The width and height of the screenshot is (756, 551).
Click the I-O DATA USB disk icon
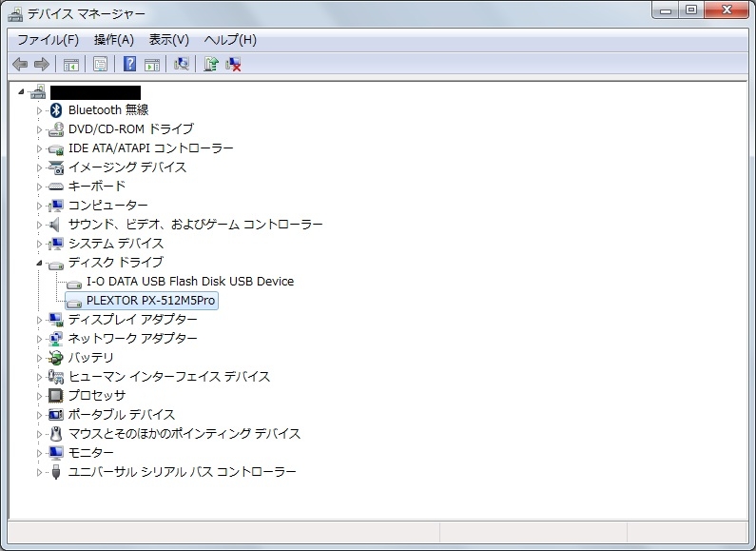[x=74, y=283]
